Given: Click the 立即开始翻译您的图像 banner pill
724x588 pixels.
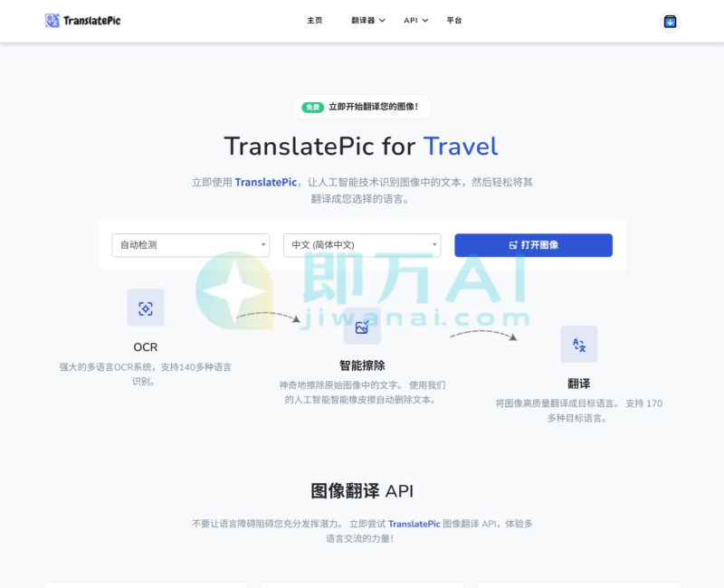Looking at the screenshot, I should [x=361, y=106].
